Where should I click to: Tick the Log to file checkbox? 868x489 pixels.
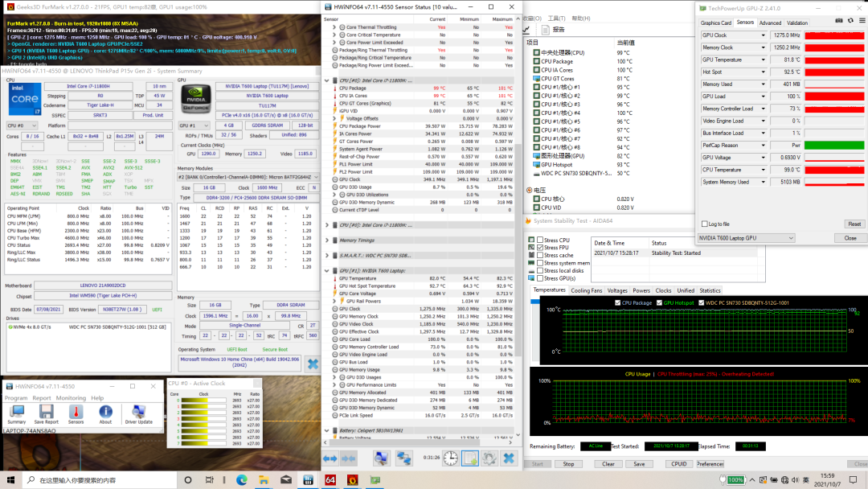click(704, 224)
